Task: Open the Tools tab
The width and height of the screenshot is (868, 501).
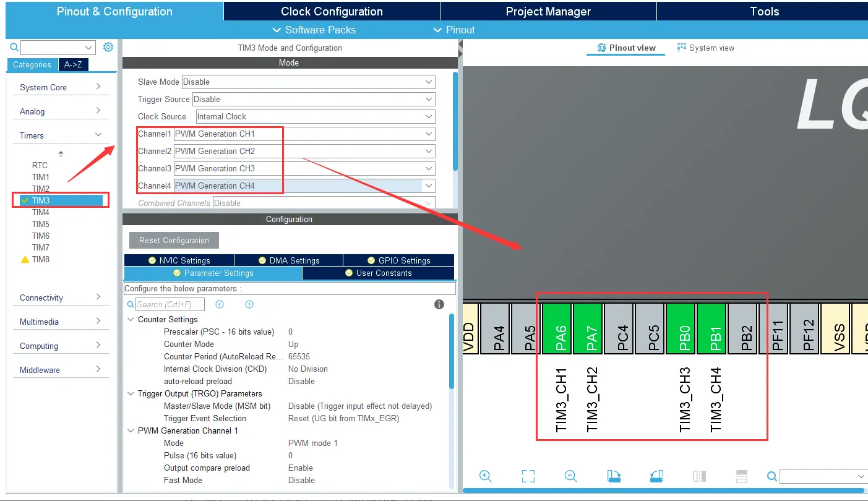Action: pos(764,11)
